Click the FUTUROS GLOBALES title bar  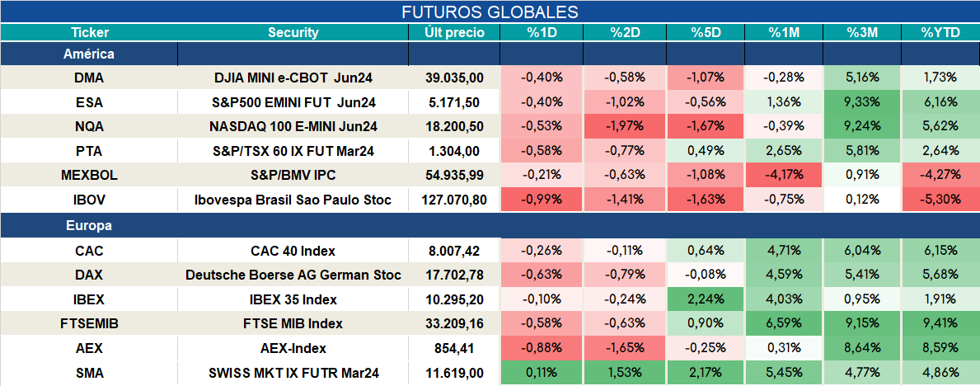(x=490, y=12)
